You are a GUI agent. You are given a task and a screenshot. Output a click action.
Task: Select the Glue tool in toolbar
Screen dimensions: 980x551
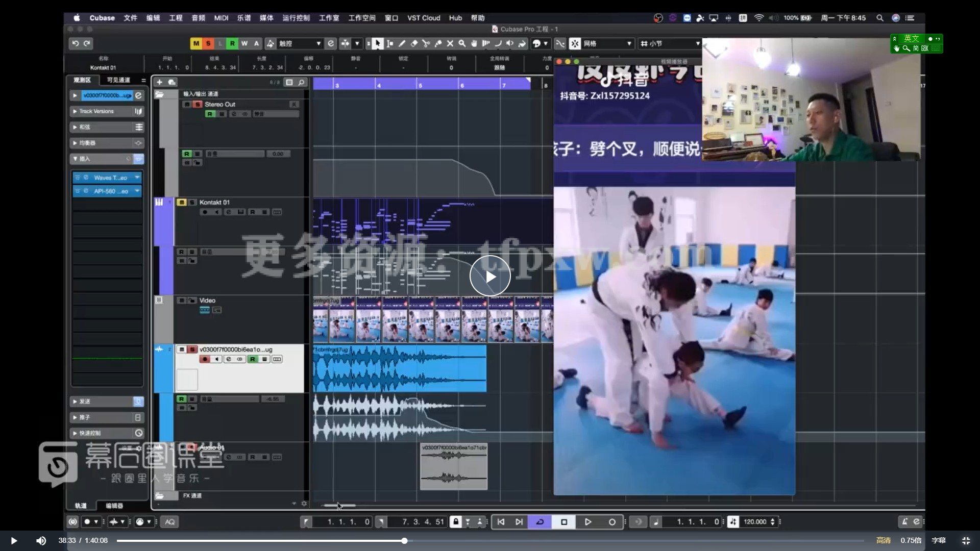coord(438,44)
